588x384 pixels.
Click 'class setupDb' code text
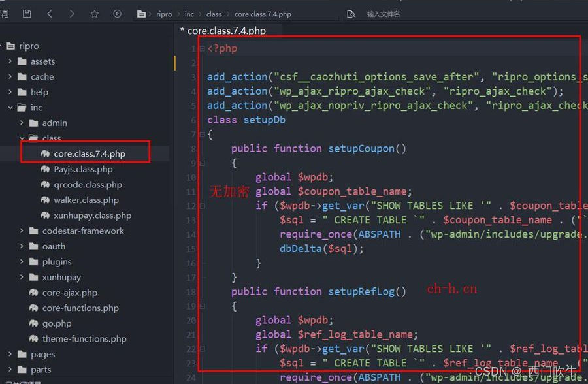[x=246, y=120]
